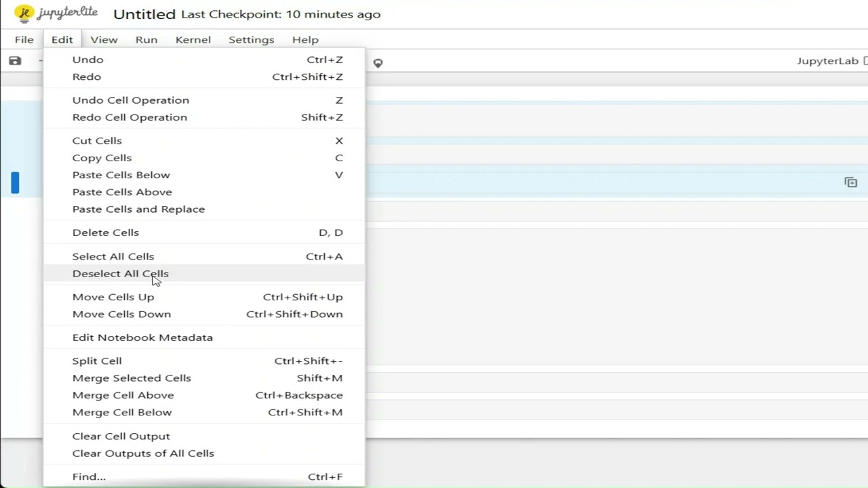The image size is (868, 488).
Task: Click Paste Cells Below
Action: pos(121,175)
